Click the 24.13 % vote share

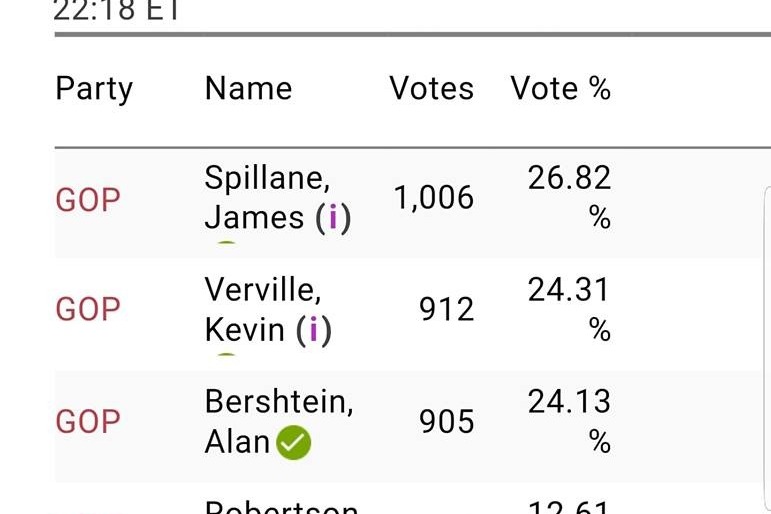tap(569, 422)
